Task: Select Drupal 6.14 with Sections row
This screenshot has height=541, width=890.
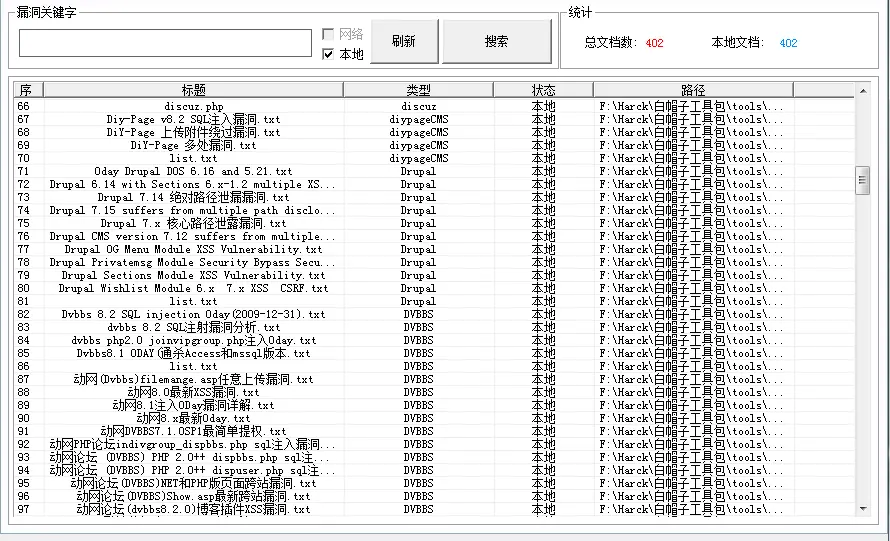Action: (x=192, y=184)
